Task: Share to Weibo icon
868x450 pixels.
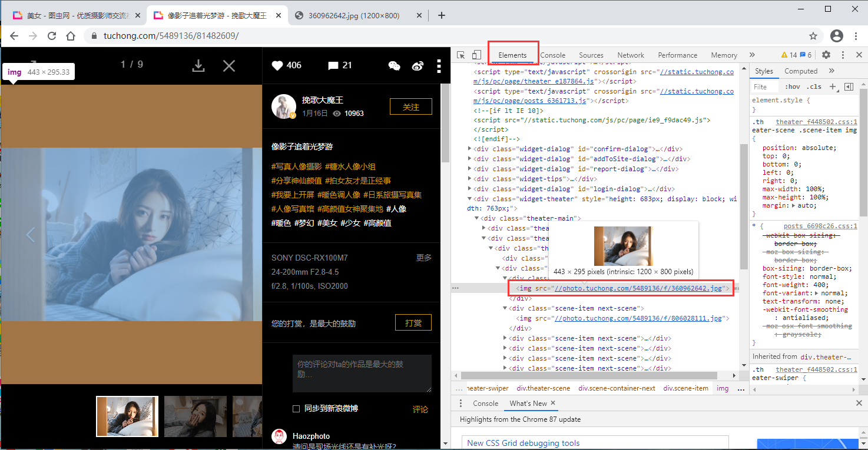Action: [418, 66]
